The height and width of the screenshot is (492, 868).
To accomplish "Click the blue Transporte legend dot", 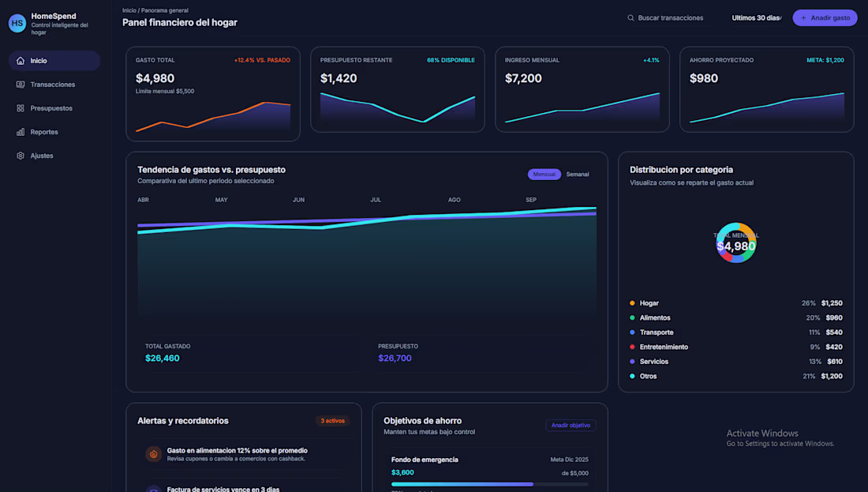I will [x=632, y=332].
